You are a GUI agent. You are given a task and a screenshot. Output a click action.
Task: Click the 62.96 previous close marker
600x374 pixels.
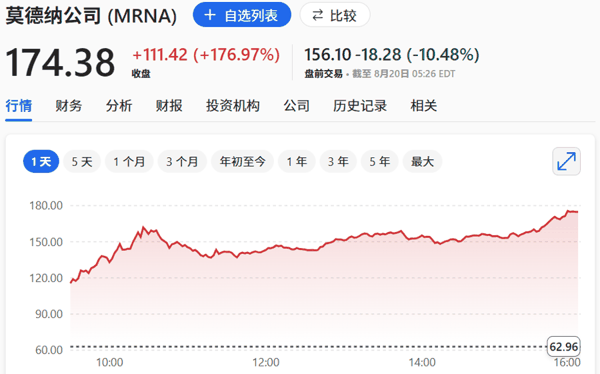coord(564,347)
